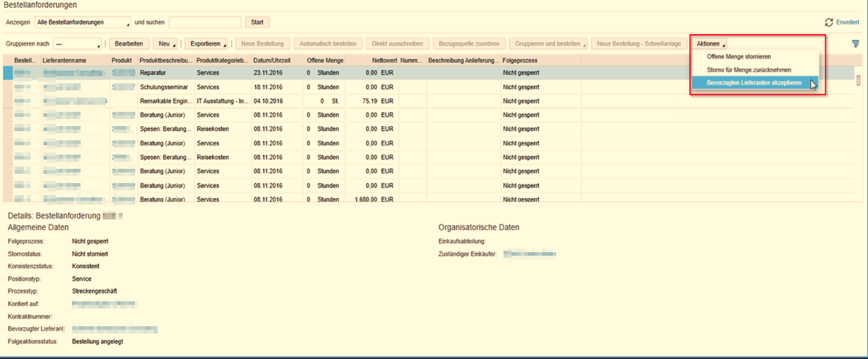Sort by Lieferantenname column header
This screenshot has width=868, height=359.
click(75, 60)
